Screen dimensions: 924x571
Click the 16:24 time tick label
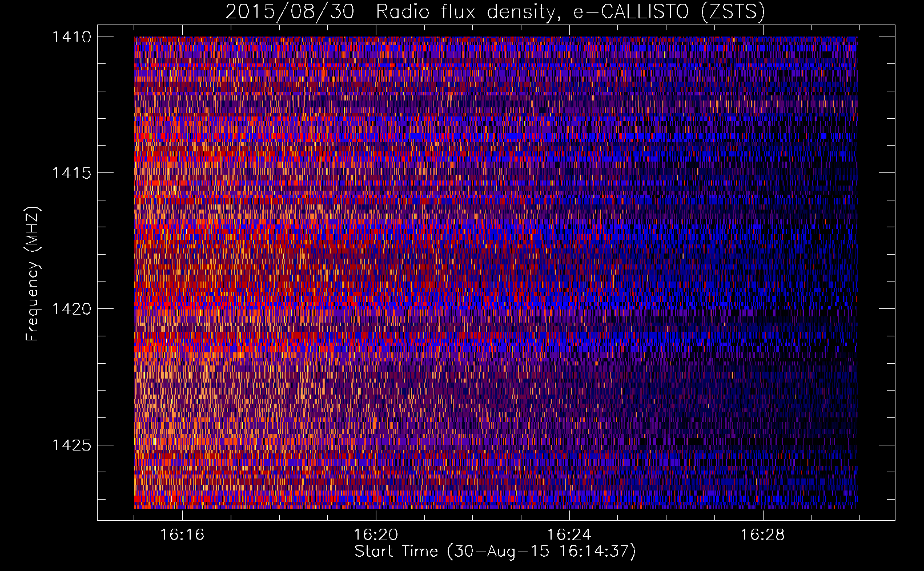[x=569, y=534]
